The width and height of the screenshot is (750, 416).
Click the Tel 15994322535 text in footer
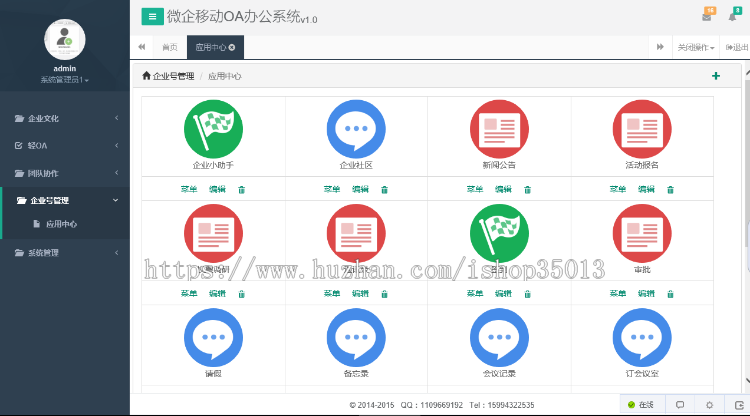(502, 405)
